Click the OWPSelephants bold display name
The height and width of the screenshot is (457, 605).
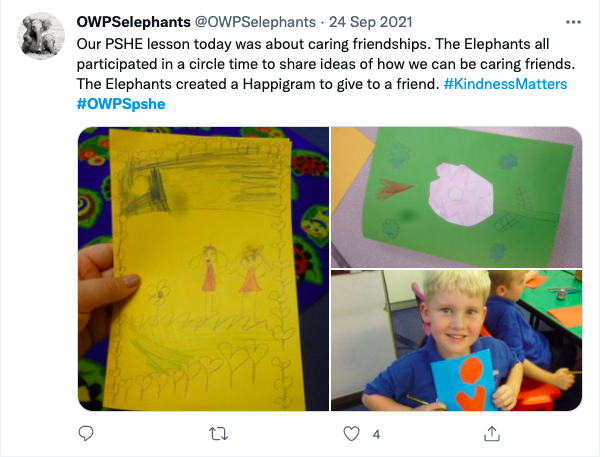pos(134,22)
